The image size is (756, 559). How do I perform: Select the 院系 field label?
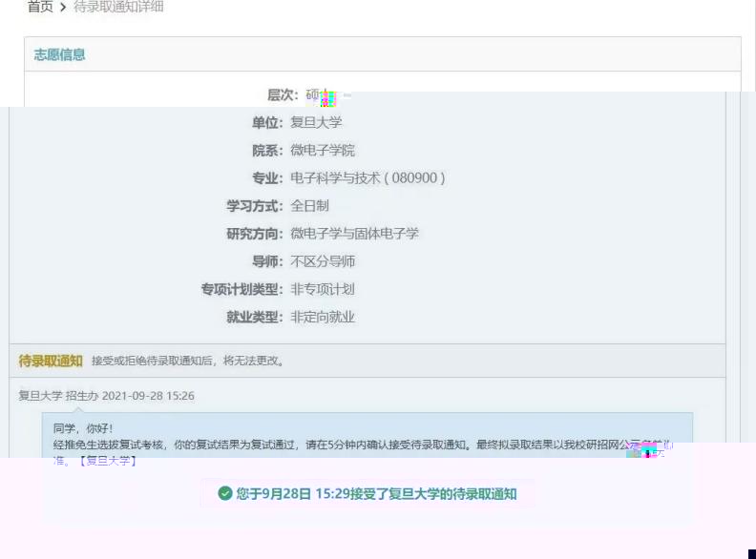(x=267, y=151)
